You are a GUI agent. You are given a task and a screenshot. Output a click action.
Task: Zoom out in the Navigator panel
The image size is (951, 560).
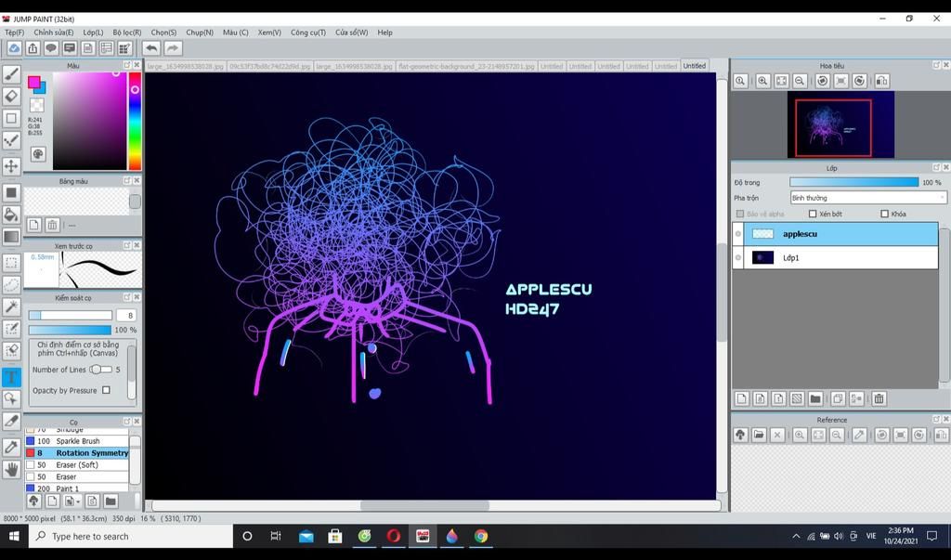(x=800, y=81)
